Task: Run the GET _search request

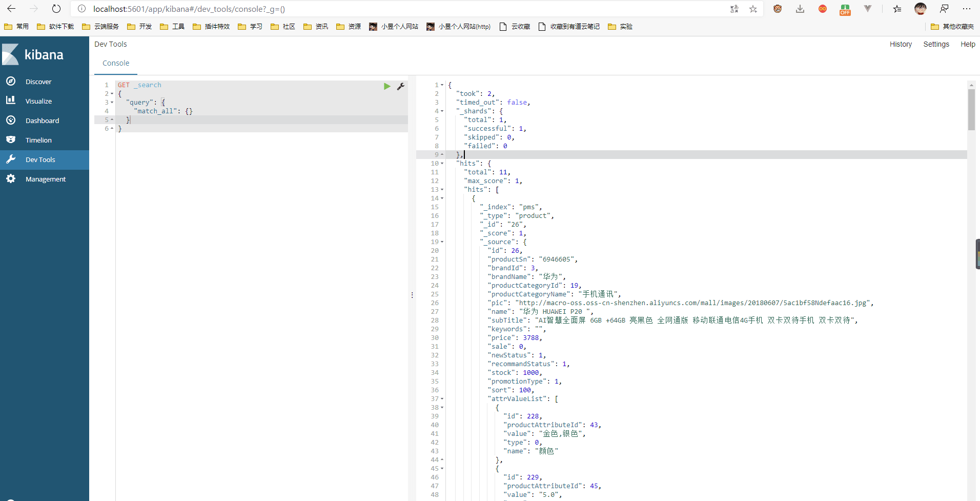Action: coord(387,86)
